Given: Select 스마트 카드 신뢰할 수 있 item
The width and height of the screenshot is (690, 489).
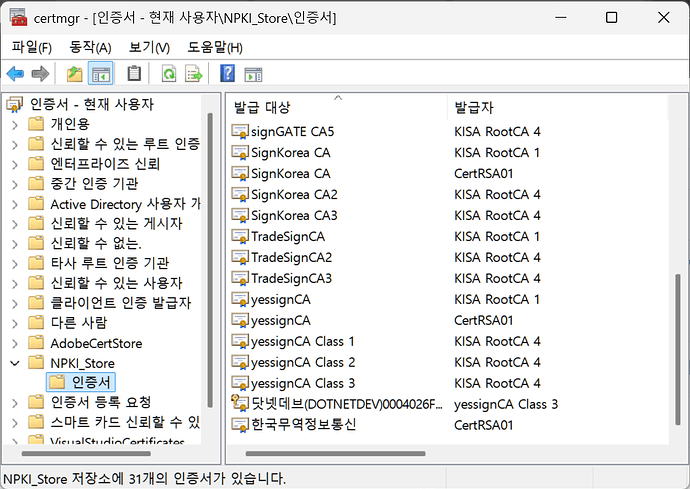Looking at the screenshot, I should 125,422.
